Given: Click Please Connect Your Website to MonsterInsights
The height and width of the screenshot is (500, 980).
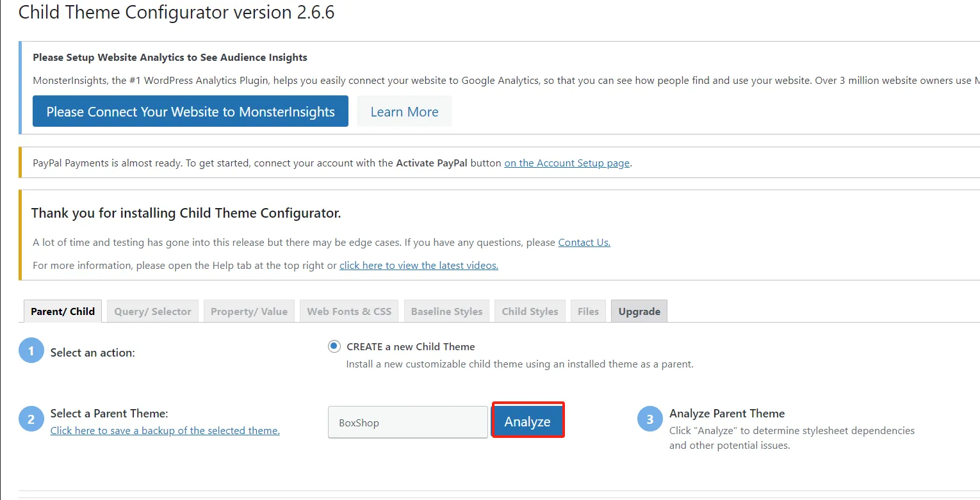Looking at the screenshot, I should 190,111.
